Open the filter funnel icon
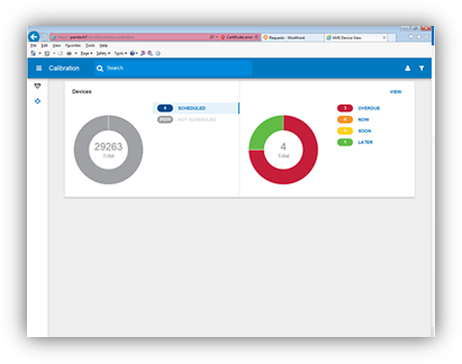This screenshot has width=462, height=364. [421, 68]
